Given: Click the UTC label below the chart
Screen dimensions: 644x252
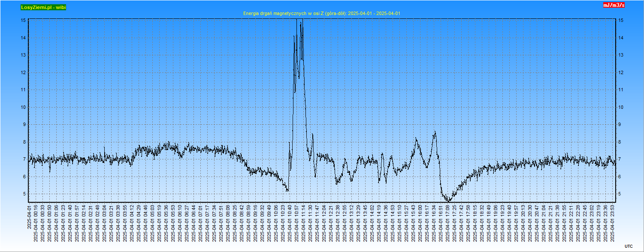Looking at the screenshot, I should pos(628,246).
